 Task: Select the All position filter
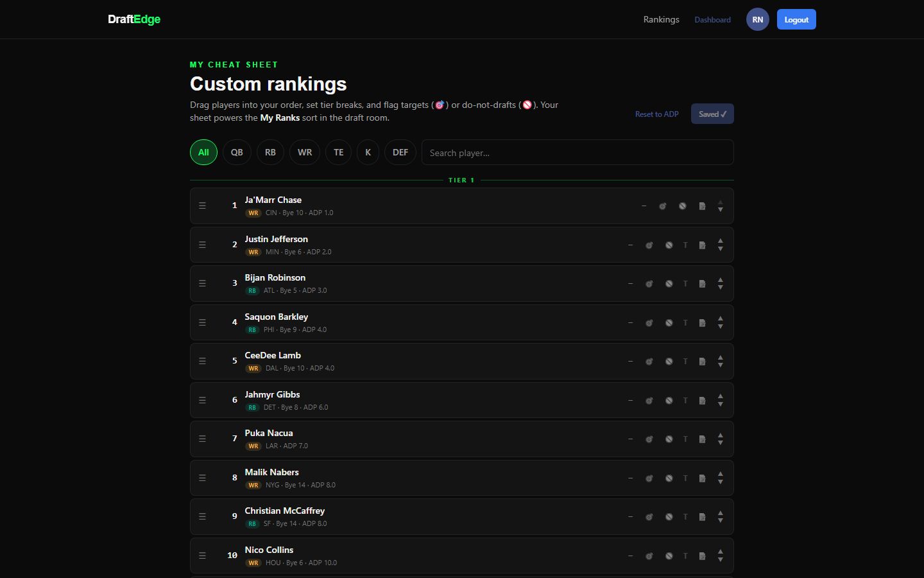tap(203, 152)
